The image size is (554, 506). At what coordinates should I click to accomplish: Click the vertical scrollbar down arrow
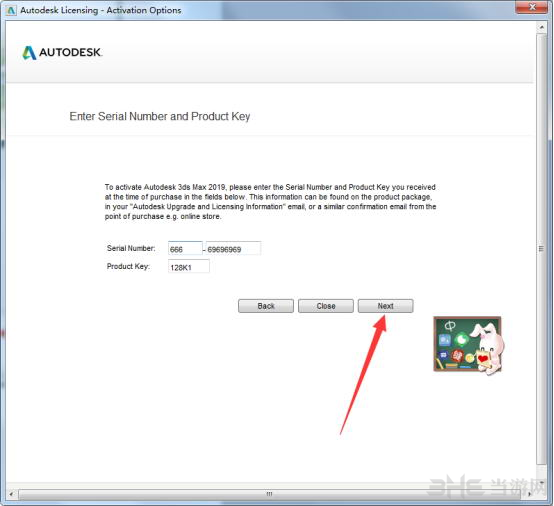click(541, 483)
